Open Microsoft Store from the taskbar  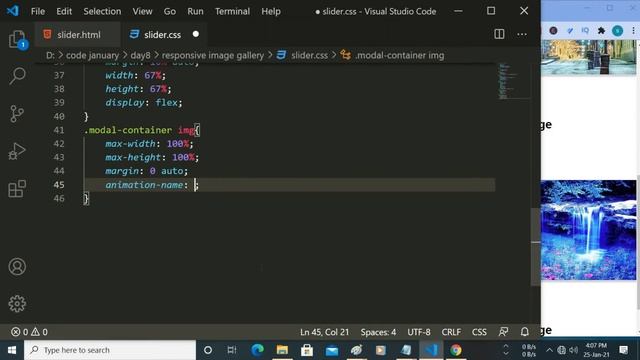click(307, 350)
